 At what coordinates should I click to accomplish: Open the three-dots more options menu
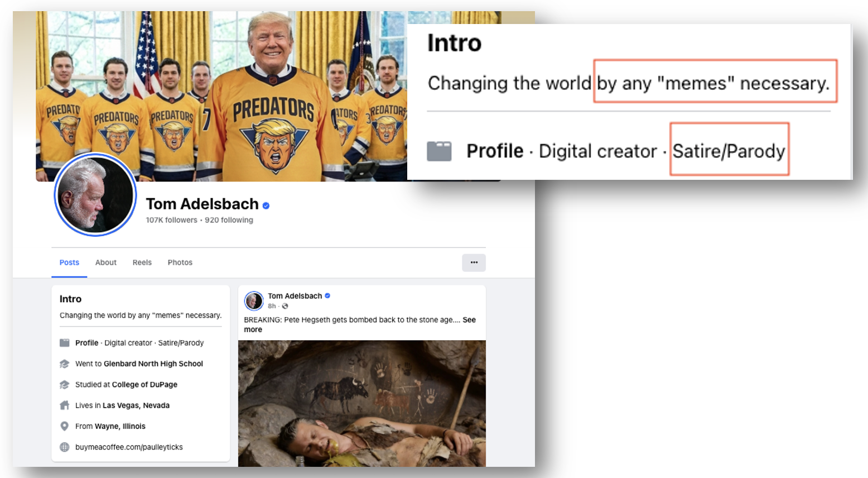[x=474, y=262]
